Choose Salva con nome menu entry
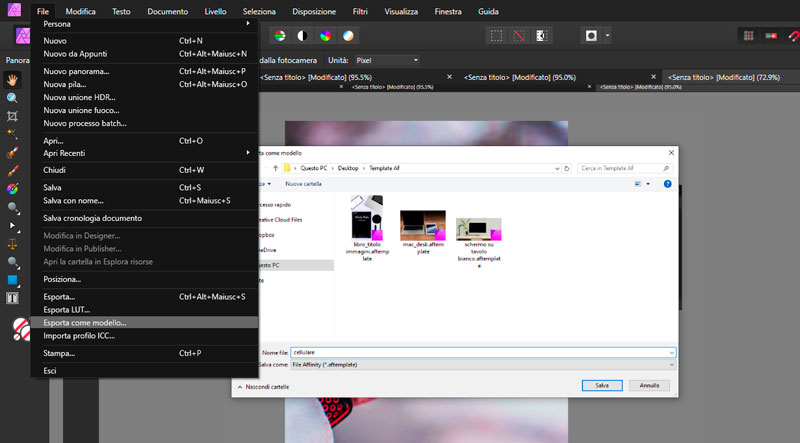 pos(144,201)
